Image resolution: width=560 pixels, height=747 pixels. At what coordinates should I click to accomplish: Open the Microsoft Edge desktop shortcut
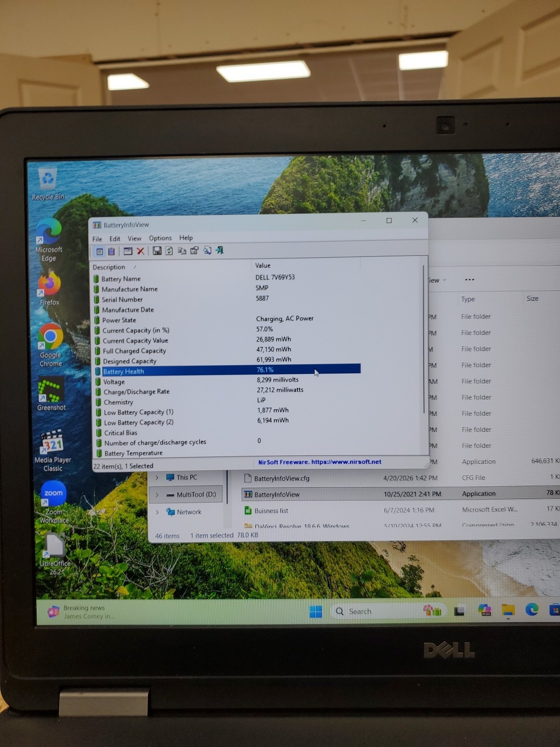[49, 239]
